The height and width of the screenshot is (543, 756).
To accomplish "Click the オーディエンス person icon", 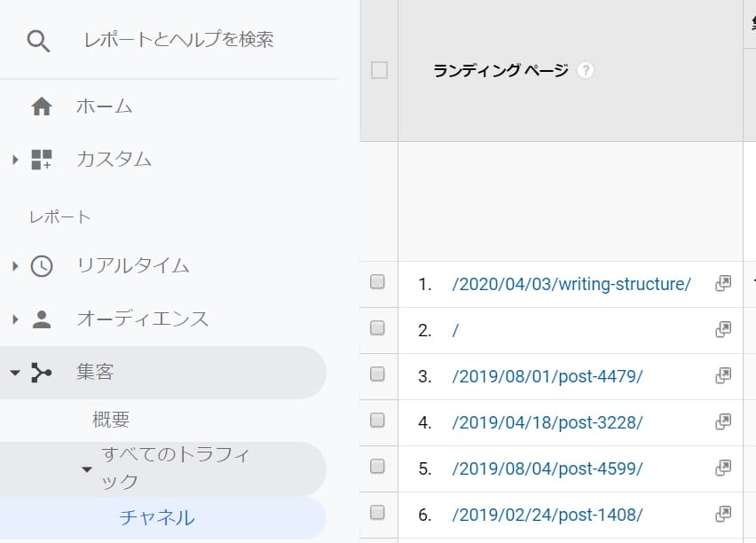I will (41, 319).
